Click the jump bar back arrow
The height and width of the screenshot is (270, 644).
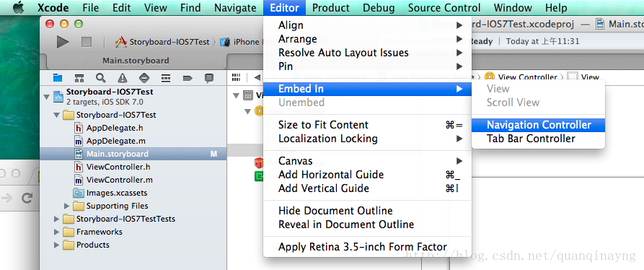[x=257, y=77]
